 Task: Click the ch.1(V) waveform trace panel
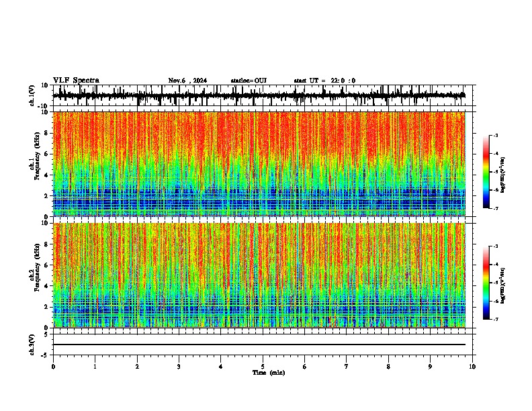point(262,95)
